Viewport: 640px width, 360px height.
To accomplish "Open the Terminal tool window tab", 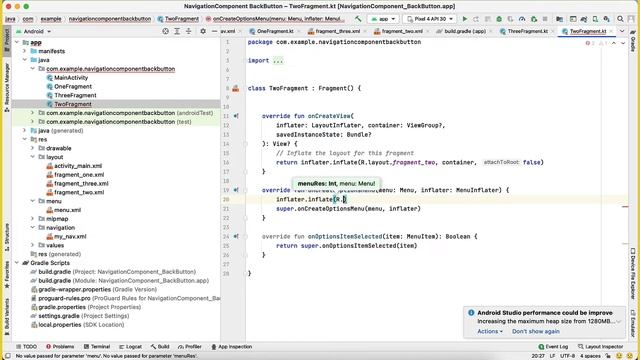I will click(97, 347).
